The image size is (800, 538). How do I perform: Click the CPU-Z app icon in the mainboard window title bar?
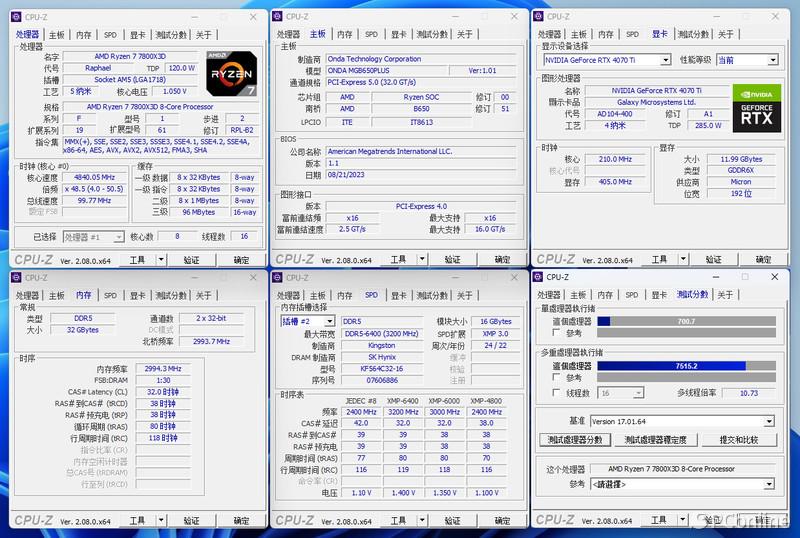[278, 16]
